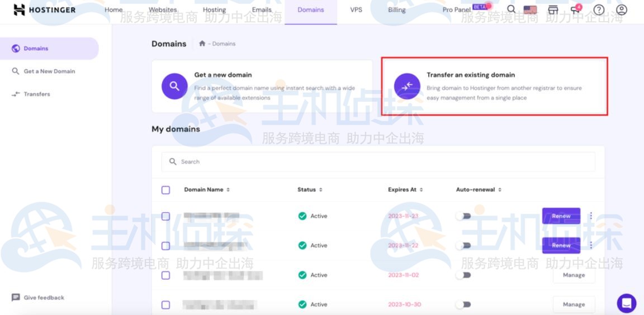Switch to the Hosting tab
Image resolution: width=644 pixels, height=315 pixels.
214,10
